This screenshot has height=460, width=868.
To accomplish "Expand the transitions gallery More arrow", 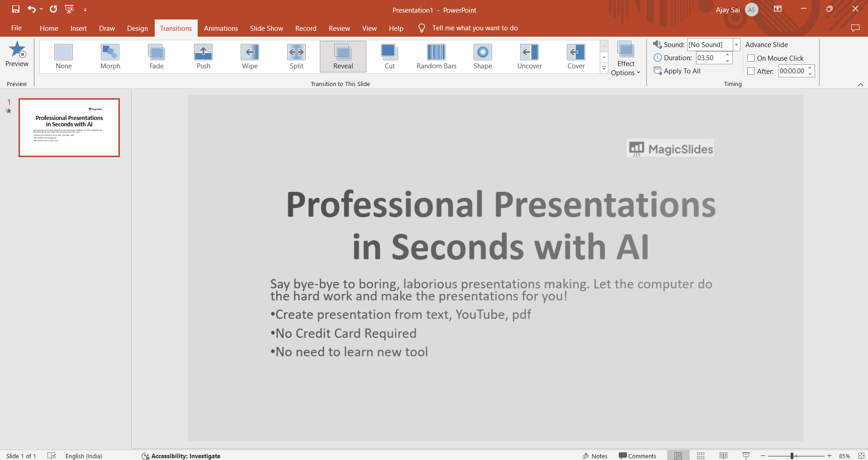I will (604, 68).
